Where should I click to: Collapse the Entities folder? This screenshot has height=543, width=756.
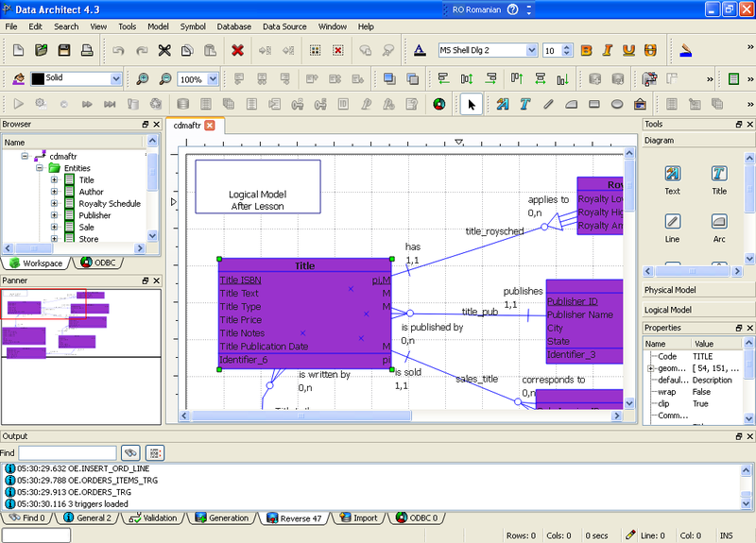(40, 168)
